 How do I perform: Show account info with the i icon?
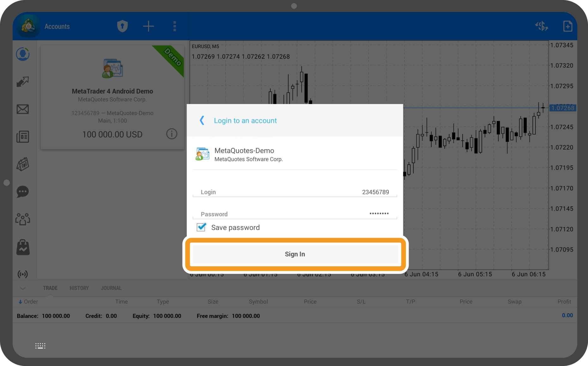point(172,134)
